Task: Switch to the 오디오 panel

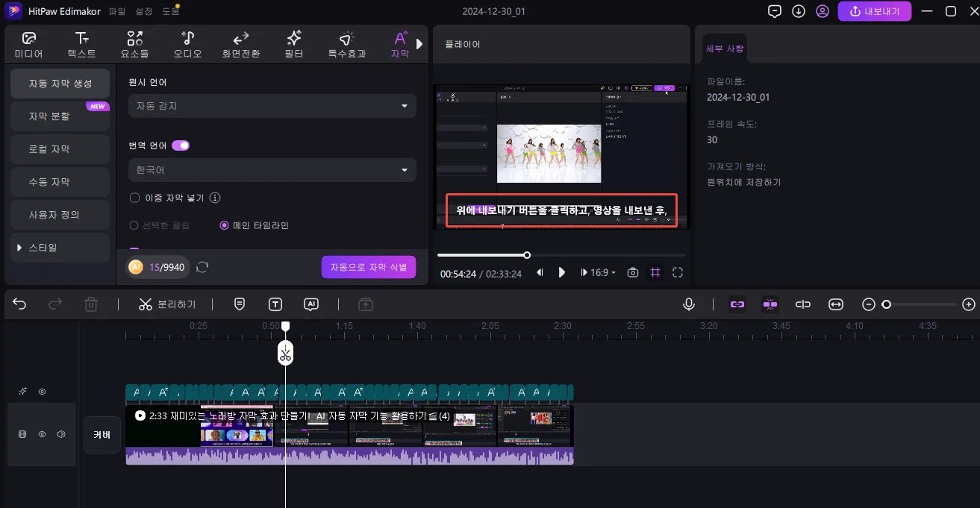Action: [x=187, y=43]
